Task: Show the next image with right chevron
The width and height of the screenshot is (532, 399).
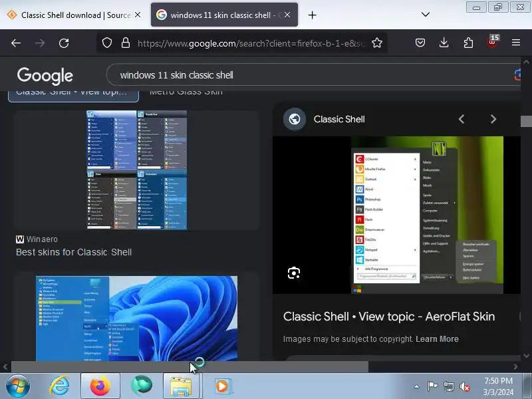Action: tap(493, 119)
